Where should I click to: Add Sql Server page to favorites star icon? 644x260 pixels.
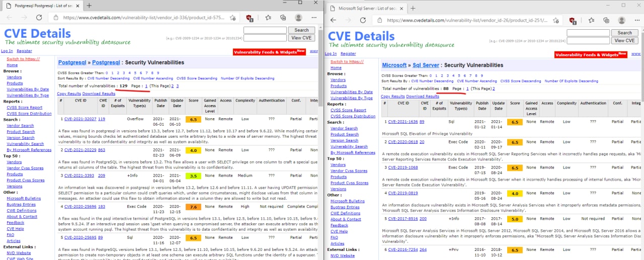556,21
